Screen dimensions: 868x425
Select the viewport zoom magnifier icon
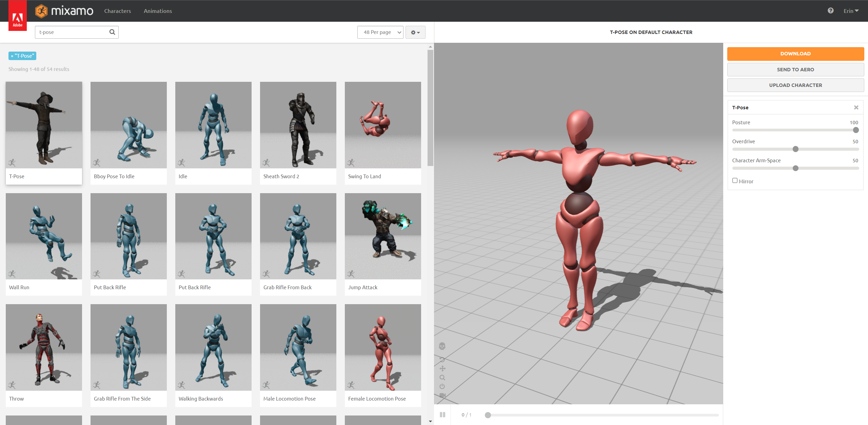[x=442, y=377]
